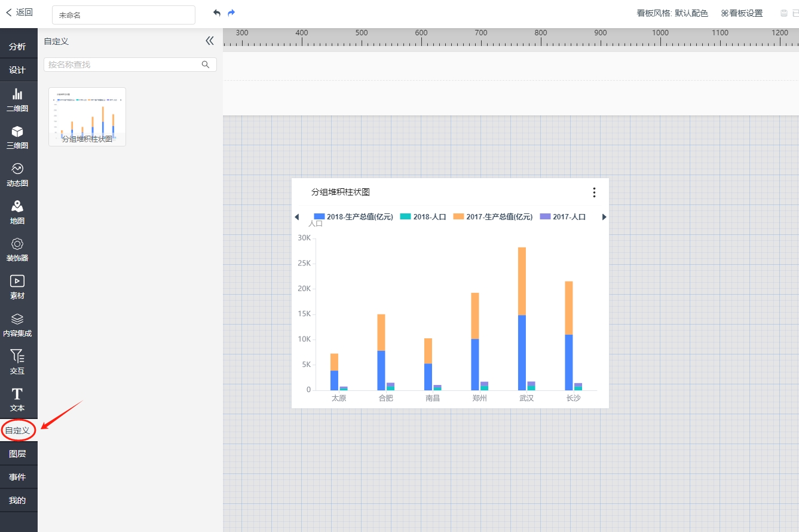The width and height of the screenshot is (799, 532).
Task: Toggle the 2018-人口 legend series
Action: coord(423,217)
